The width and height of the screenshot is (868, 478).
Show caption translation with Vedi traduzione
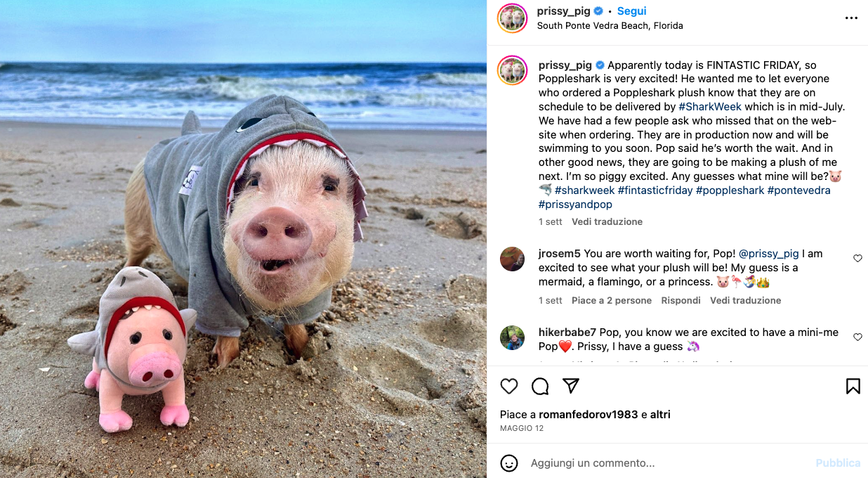607,221
